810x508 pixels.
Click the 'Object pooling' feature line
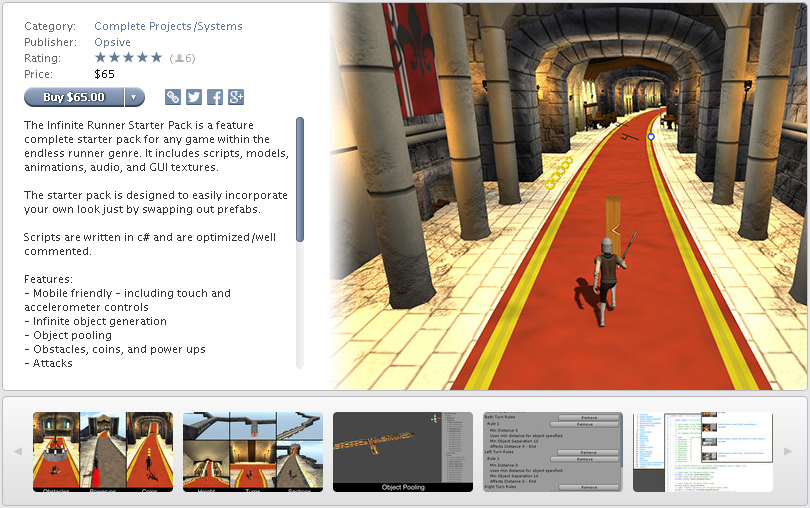click(x=68, y=335)
